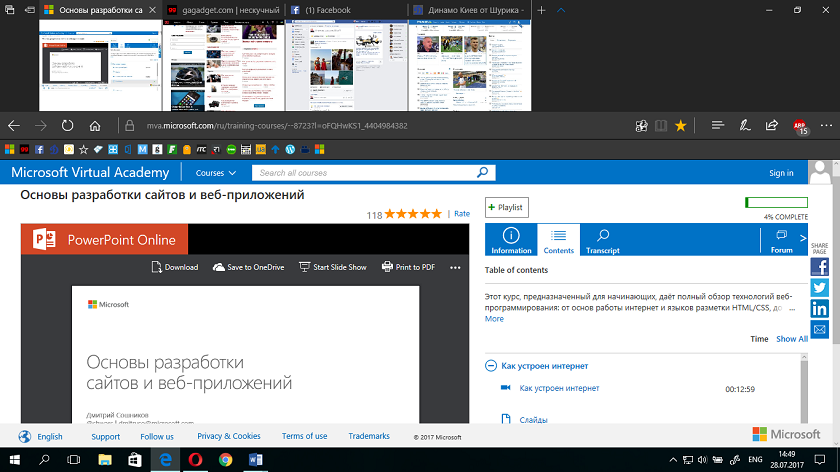
Task: Click the Rate link
Action: point(462,214)
